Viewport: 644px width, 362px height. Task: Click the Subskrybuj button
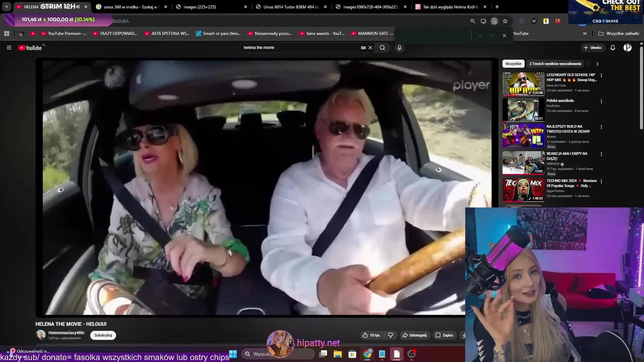pos(103,335)
